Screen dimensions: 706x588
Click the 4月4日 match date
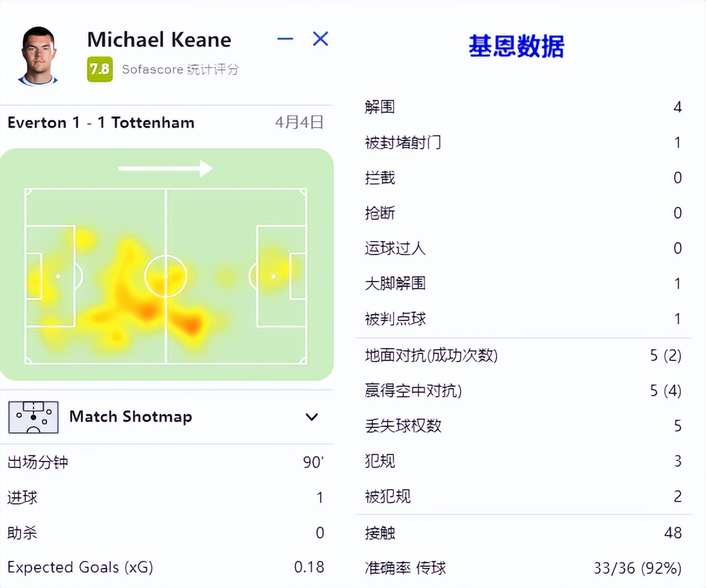click(299, 122)
